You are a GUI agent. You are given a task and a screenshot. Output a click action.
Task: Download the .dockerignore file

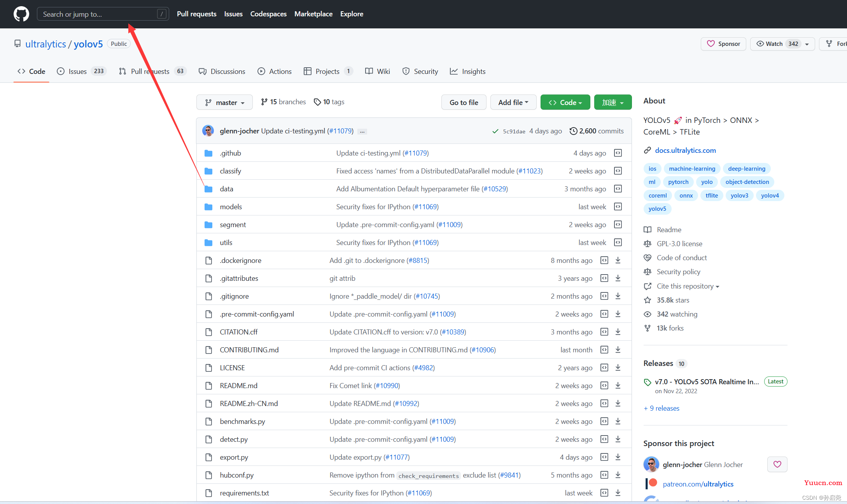(618, 261)
